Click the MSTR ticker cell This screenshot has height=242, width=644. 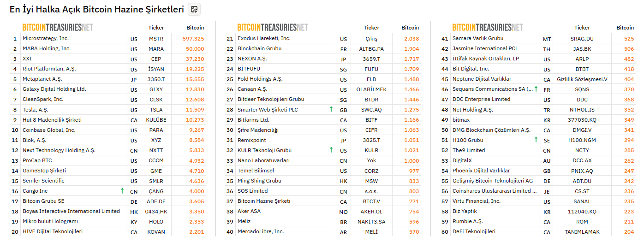coord(156,38)
